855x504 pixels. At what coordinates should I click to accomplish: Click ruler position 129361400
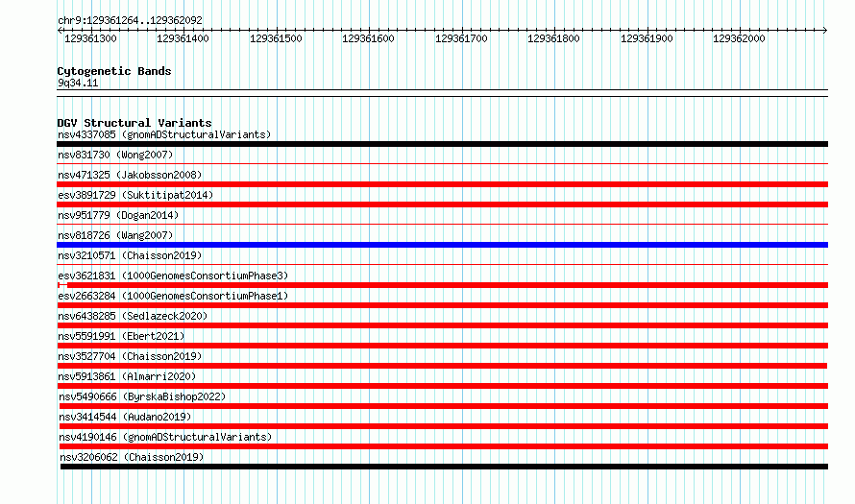point(183,38)
